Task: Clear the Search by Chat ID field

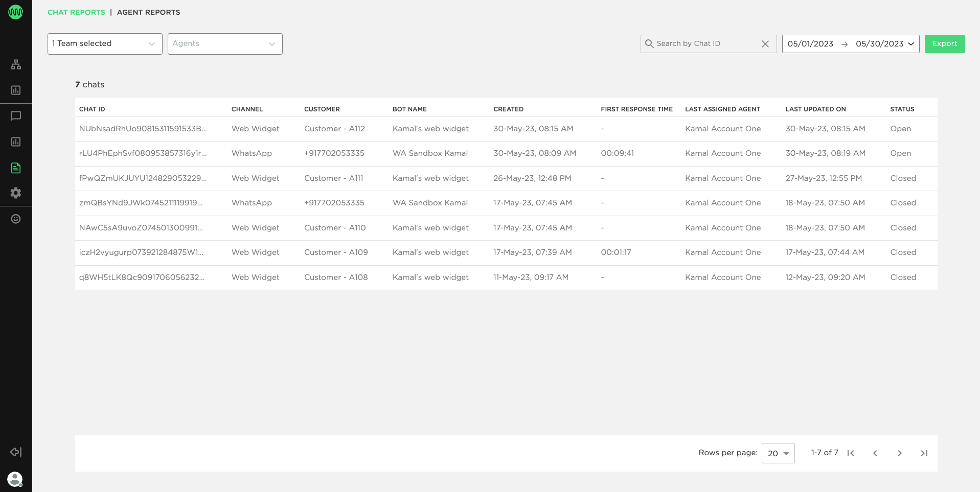Action: pos(765,44)
